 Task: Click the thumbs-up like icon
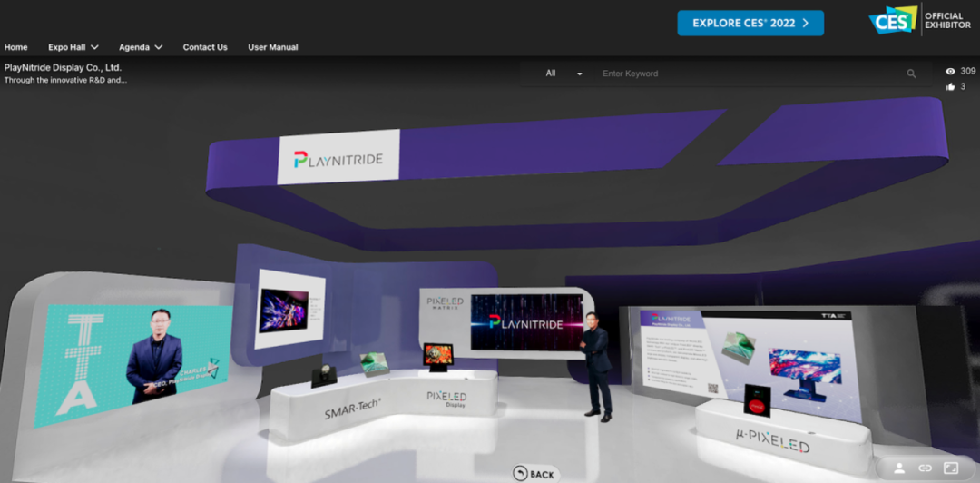(950, 87)
